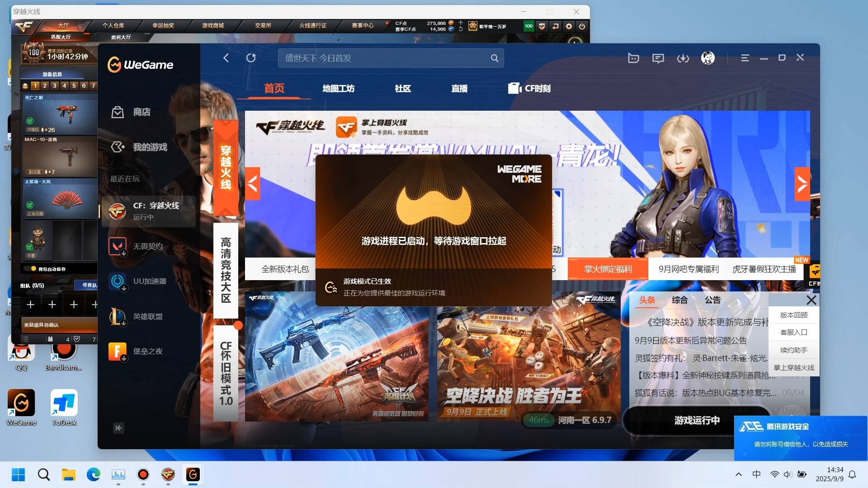Click the 掌火绑定福利 button
This screenshot has width=868, height=488.
607,268
